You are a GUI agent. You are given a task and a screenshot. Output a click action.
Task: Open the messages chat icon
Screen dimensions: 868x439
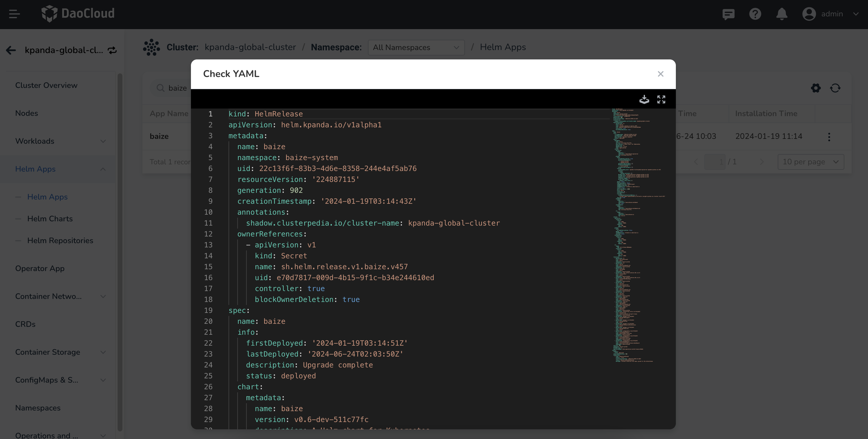(x=728, y=14)
